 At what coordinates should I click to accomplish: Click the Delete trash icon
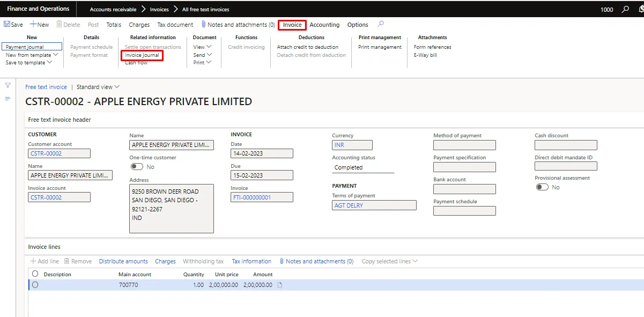(x=59, y=25)
